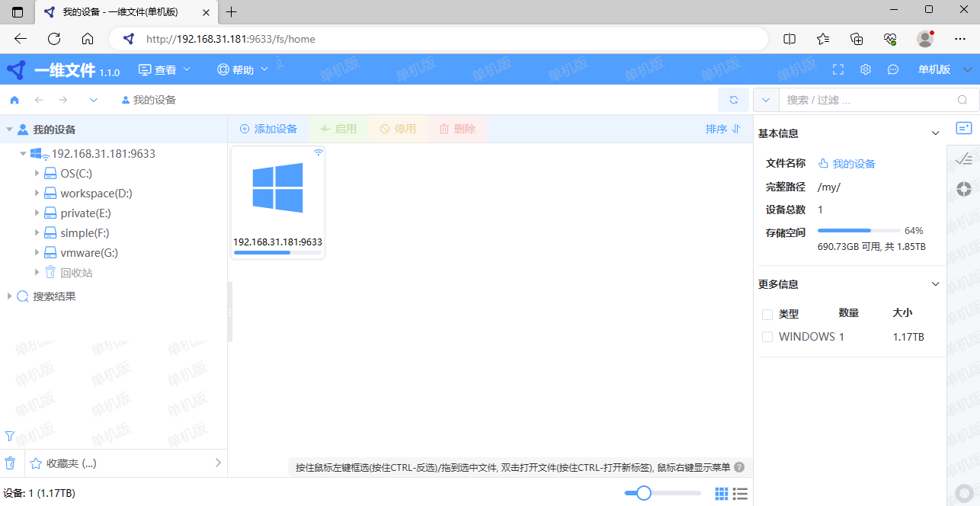Click the 添加设备 button
Viewport: 980px width, 506px height.
(268, 130)
